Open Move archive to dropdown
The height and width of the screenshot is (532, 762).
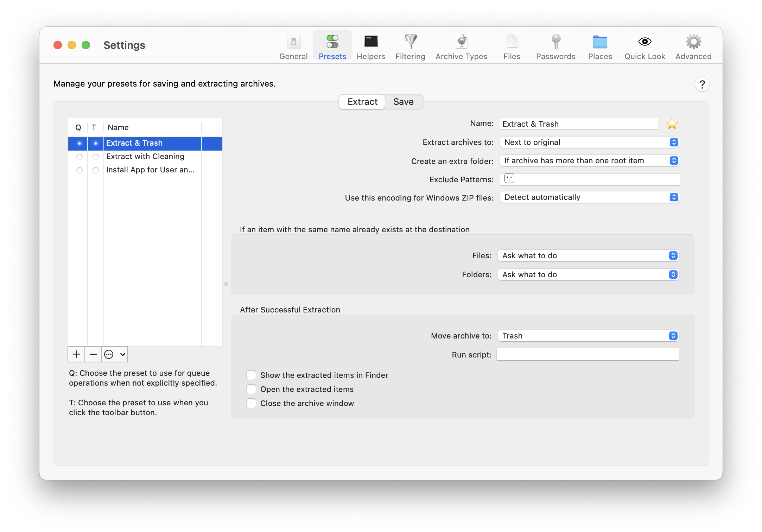pyautogui.click(x=588, y=336)
